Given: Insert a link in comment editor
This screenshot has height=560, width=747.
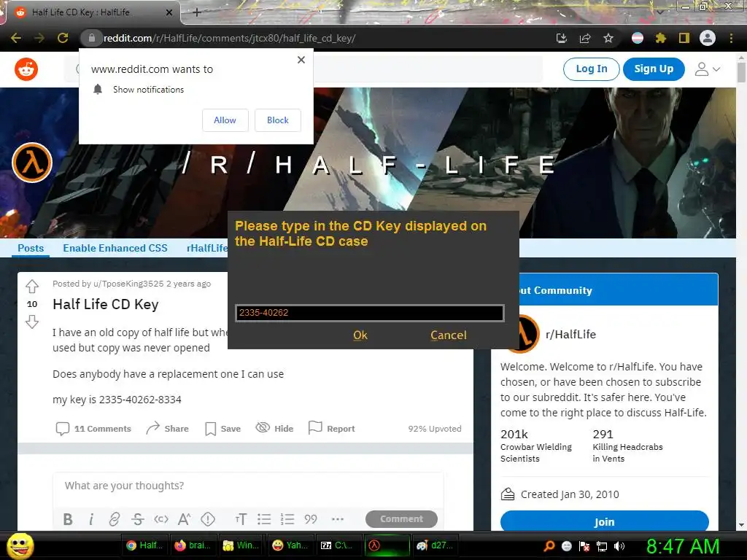Looking at the screenshot, I should click(x=114, y=519).
